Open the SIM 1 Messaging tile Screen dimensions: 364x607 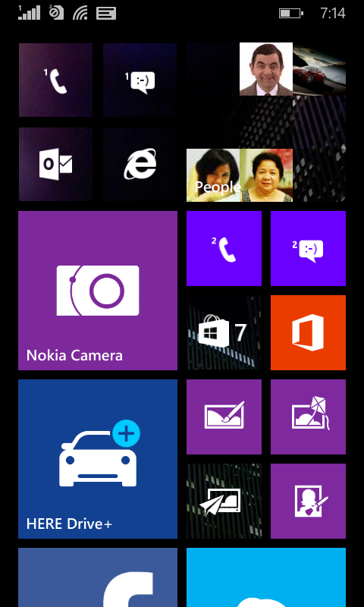pyautogui.click(x=140, y=80)
